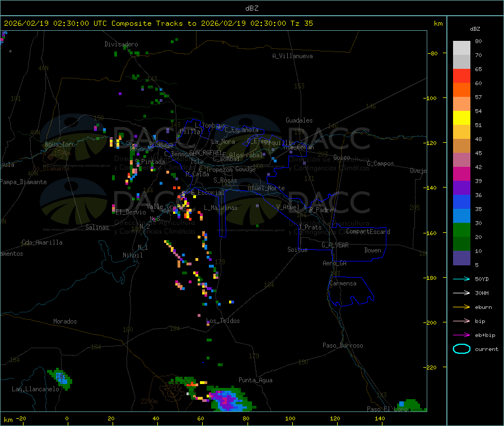Click the Nihuil map label

click(x=133, y=255)
